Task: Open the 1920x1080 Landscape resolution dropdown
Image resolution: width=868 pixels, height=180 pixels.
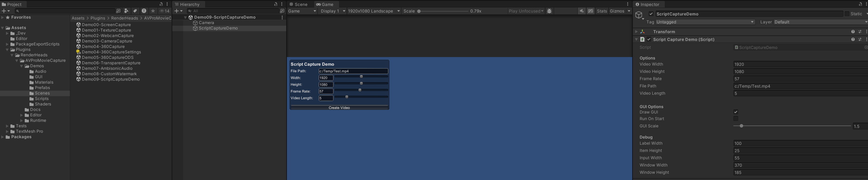Action: [374, 11]
